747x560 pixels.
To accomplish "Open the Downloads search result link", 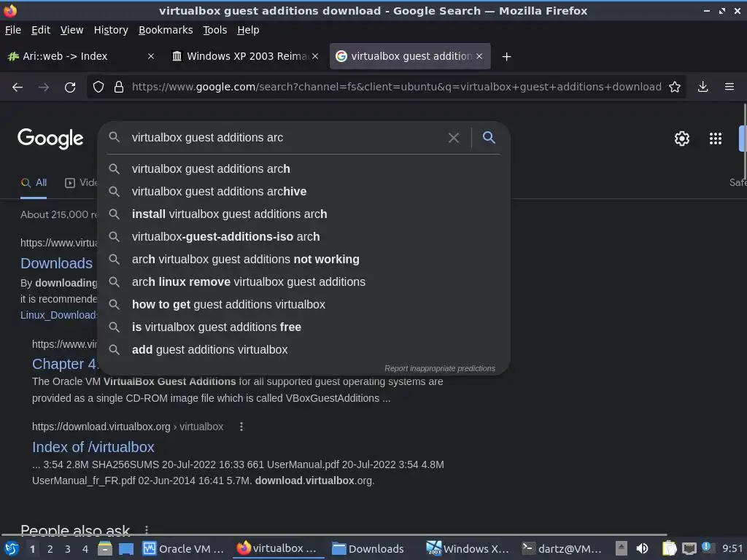I will (x=57, y=263).
